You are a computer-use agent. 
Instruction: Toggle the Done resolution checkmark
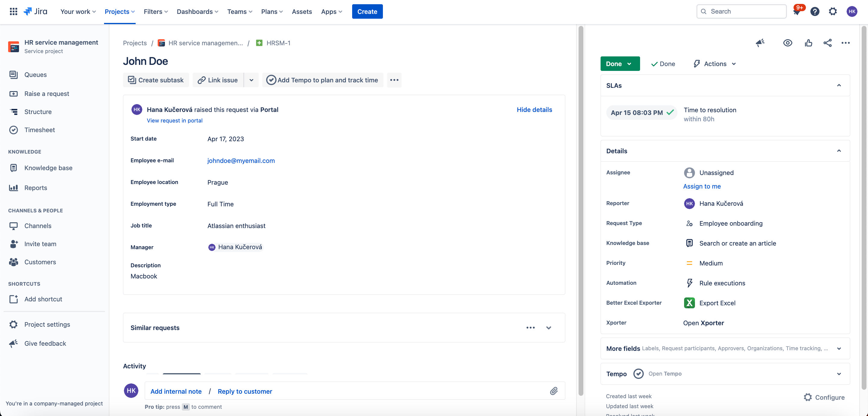tap(663, 64)
